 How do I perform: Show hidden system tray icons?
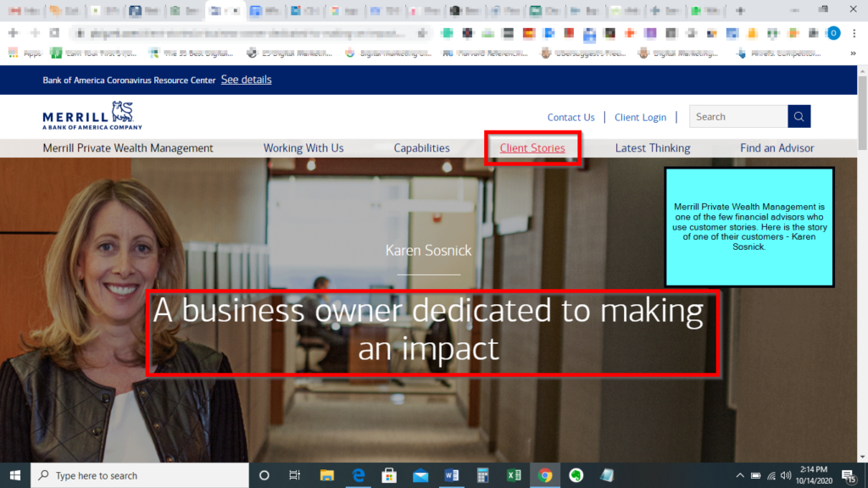coord(740,475)
